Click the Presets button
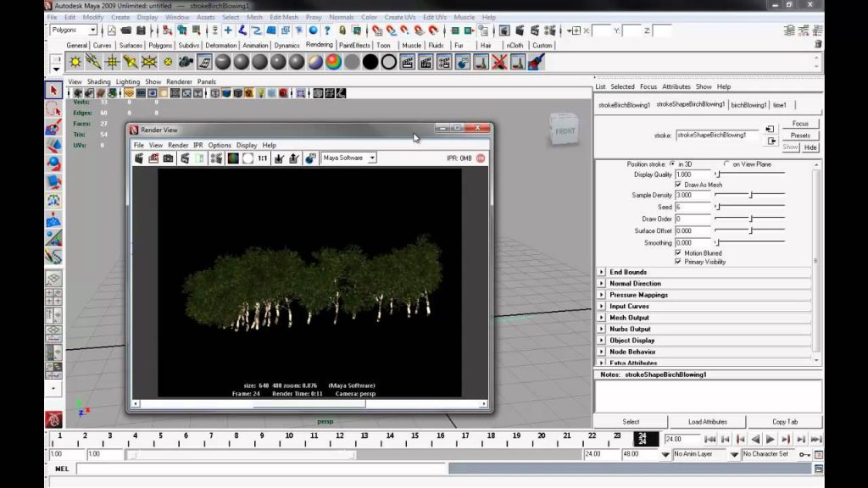 (x=800, y=136)
